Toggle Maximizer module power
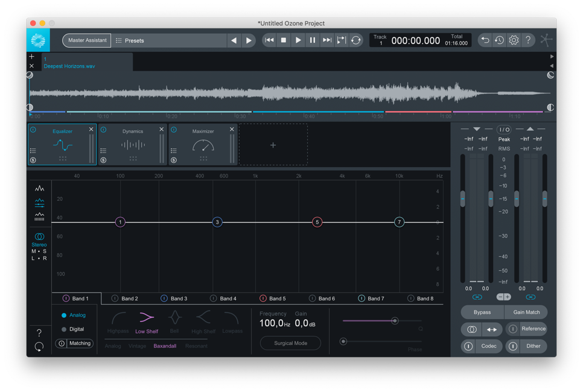The width and height of the screenshot is (583, 392). 174,130
